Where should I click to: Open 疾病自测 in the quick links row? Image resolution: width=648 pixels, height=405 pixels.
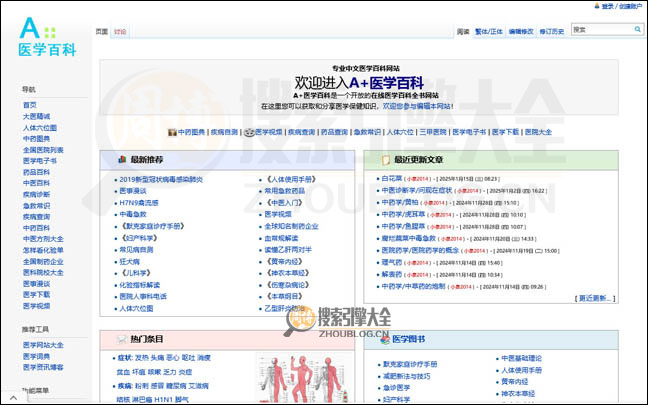tap(224, 132)
